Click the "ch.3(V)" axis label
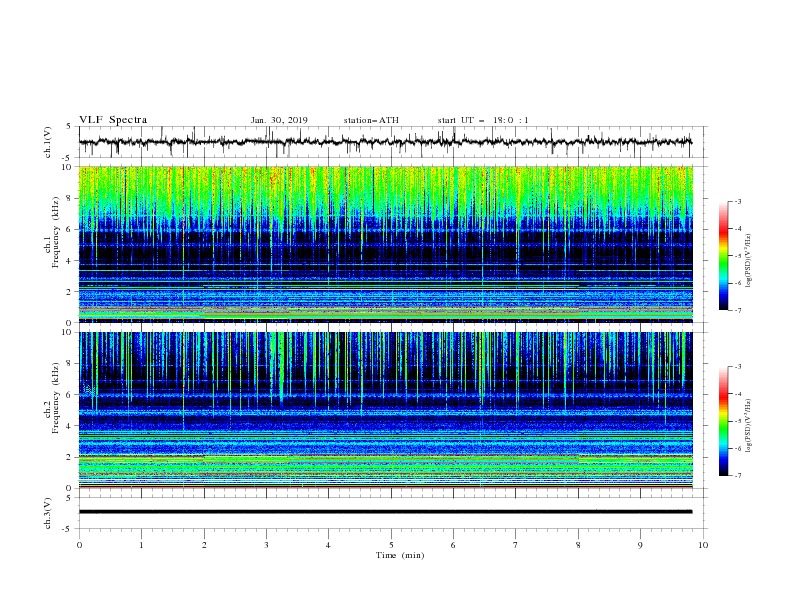The width and height of the screenshot is (792, 612). click(48, 513)
